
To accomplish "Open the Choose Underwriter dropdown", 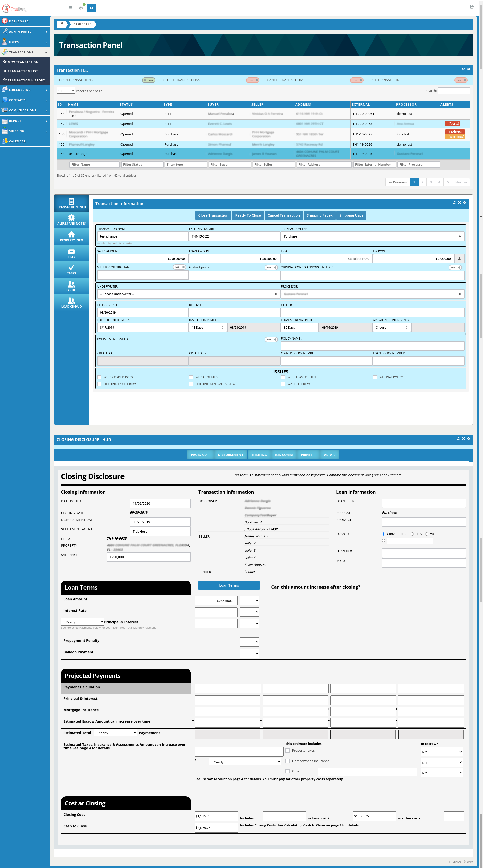I will coord(188,294).
